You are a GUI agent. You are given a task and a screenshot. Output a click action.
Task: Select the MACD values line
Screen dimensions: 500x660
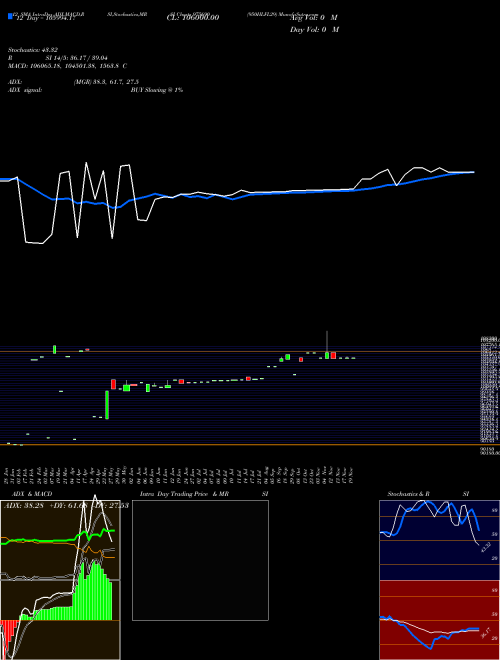[67, 66]
